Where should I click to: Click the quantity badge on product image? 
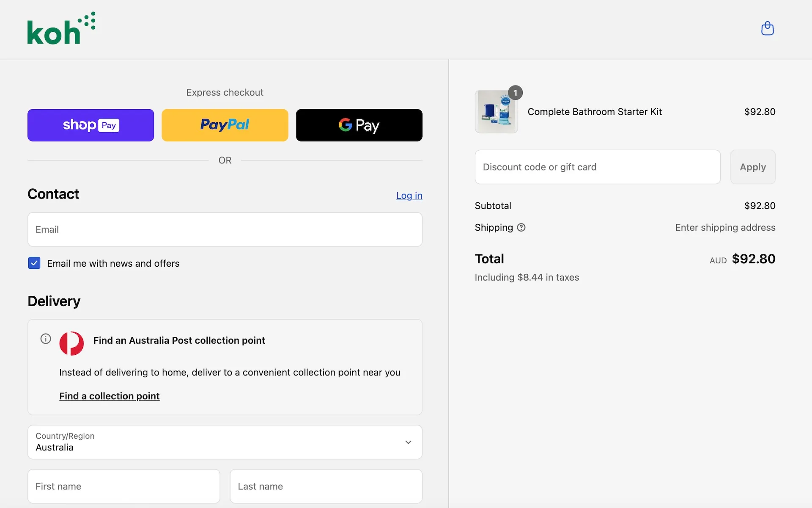pos(515,93)
